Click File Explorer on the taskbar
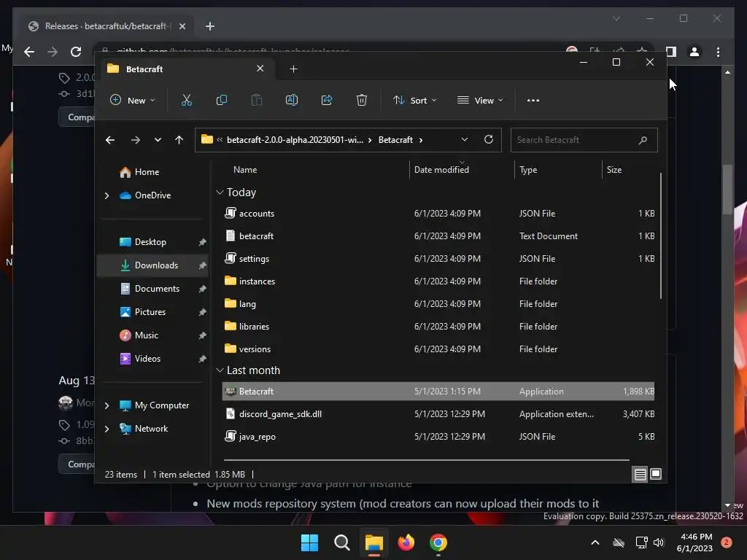Screen dimensions: 747x560 pyautogui.click(x=374, y=542)
